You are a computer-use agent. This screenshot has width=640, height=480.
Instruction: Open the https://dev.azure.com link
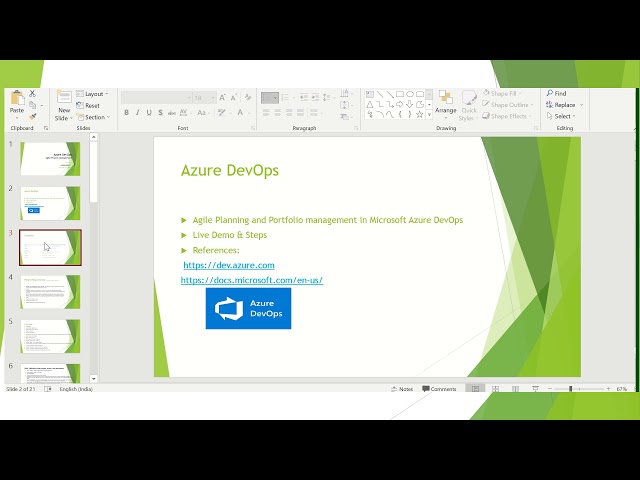click(229, 265)
